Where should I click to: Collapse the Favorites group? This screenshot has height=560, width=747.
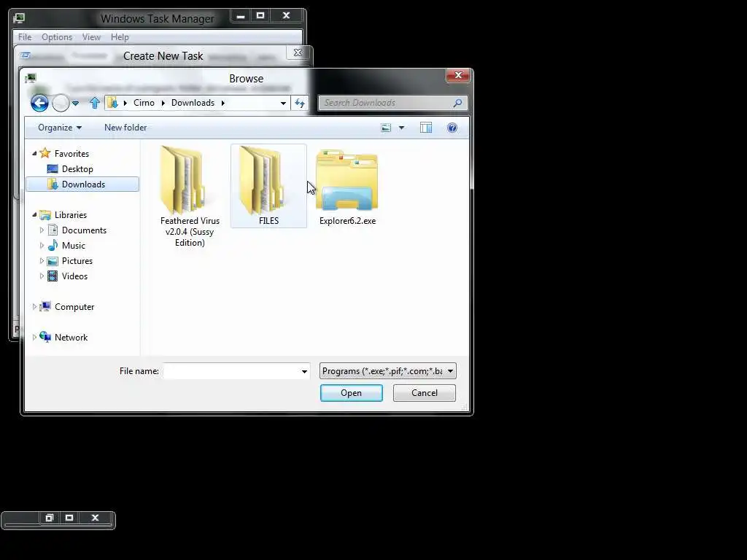34,153
